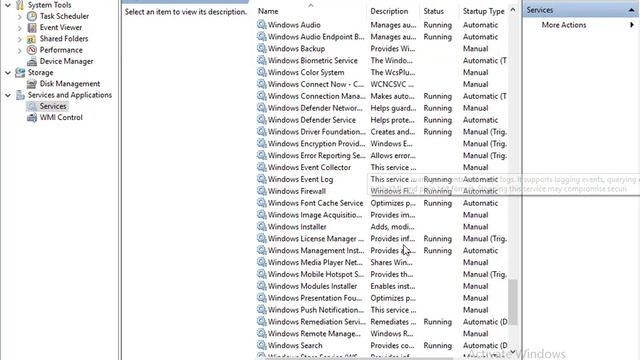The width and height of the screenshot is (640, 360).
Task: Select Windows Remediation Service row
Action: tap(382, 321)
